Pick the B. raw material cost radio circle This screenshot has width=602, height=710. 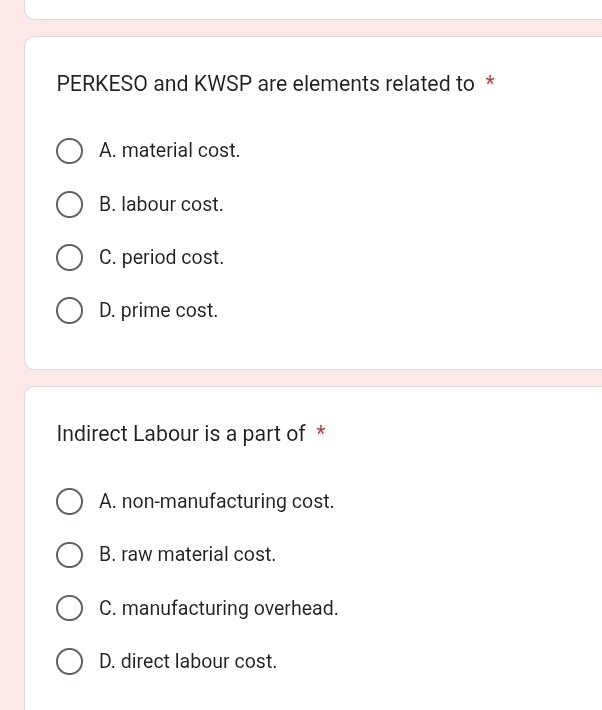click(69, 555)
